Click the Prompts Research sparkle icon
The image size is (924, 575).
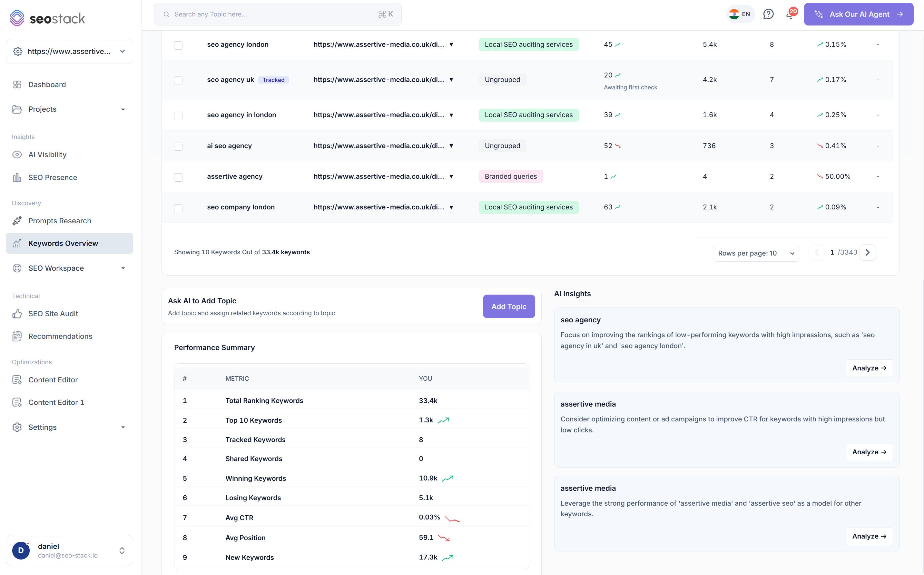[17, 221]
